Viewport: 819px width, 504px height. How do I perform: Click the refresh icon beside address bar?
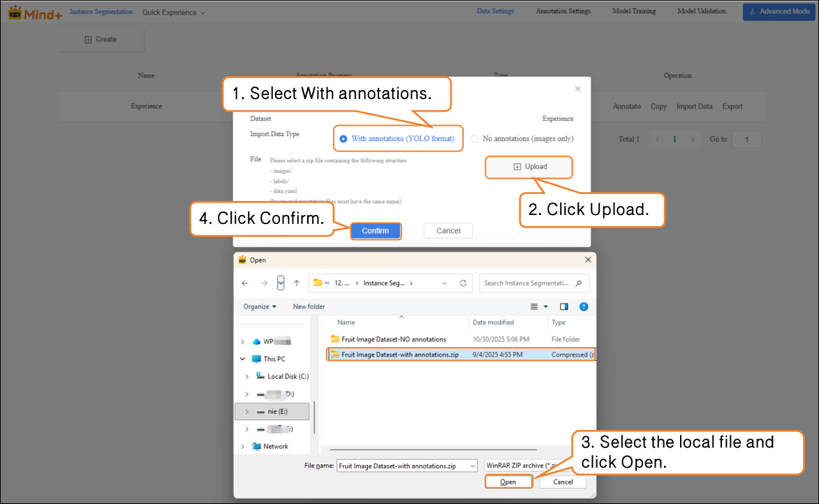click(462, 283)
